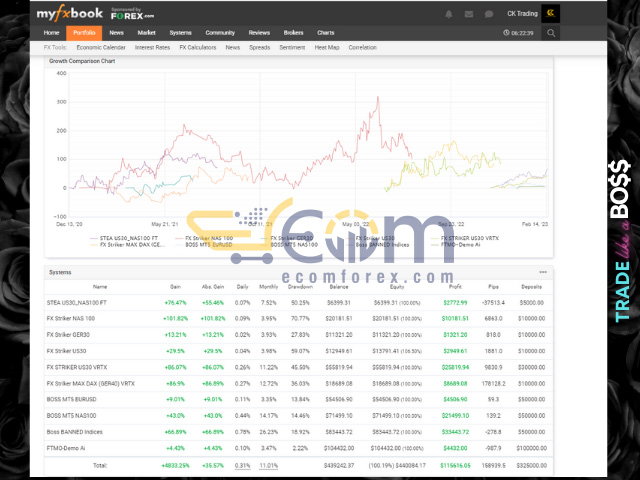Sort systems by Gain column header
The height and width of the screenshot is (480, 640).
[176, 287]
